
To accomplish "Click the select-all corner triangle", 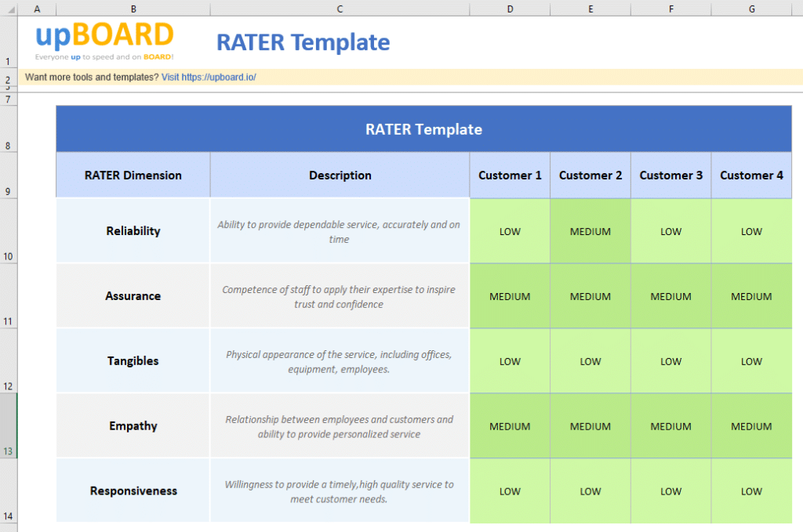I will pyautogui.click(x=9, y=9).
